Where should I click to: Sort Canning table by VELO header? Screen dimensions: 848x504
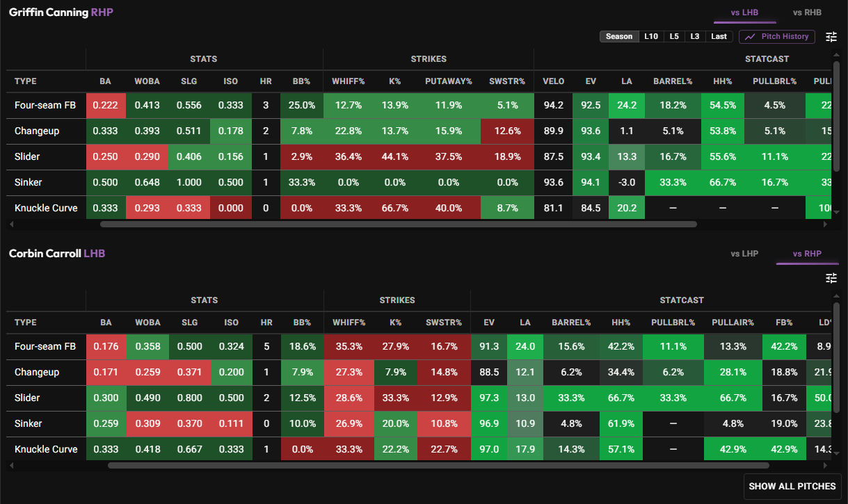point(553,81)
